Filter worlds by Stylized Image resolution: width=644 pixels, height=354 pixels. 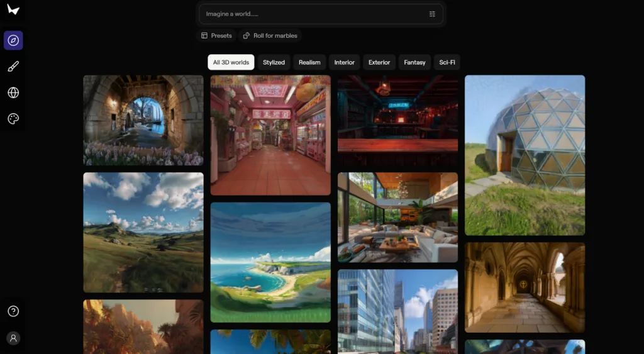[274, 62]
